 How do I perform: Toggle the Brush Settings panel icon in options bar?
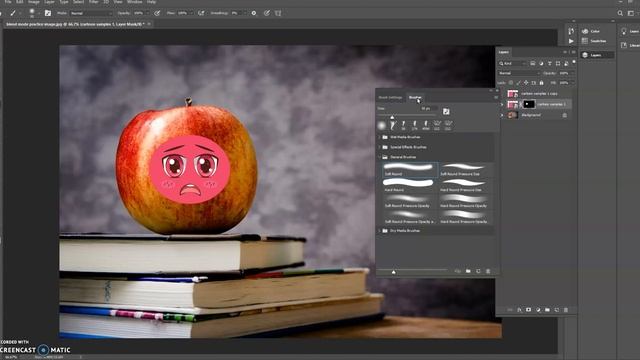[48, 13]
